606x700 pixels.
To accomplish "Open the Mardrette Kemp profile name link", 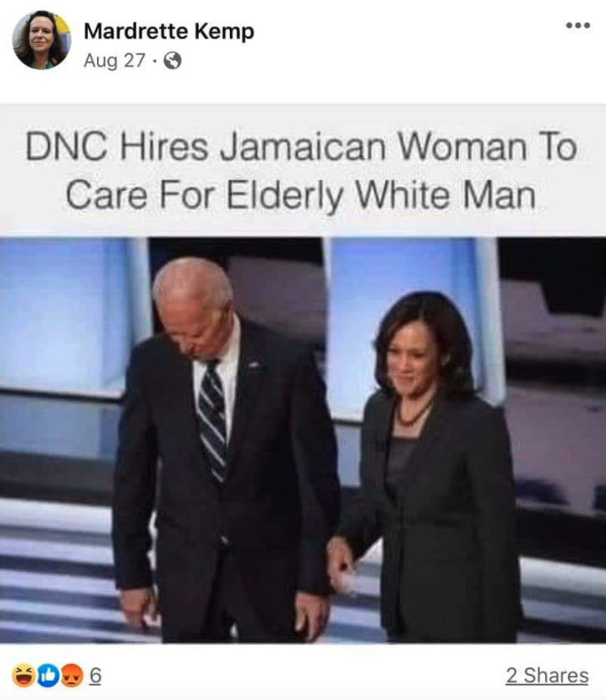I will [x=169, y=32].
